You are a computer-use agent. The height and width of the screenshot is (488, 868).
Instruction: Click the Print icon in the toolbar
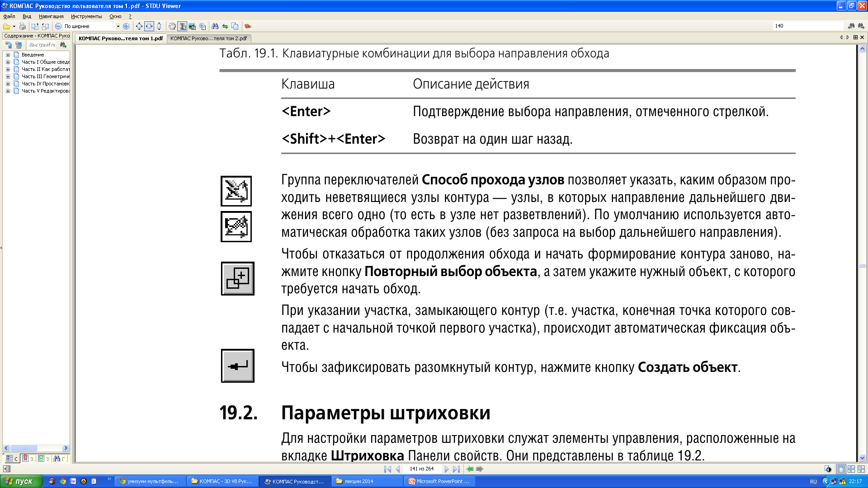click(22, 26)
